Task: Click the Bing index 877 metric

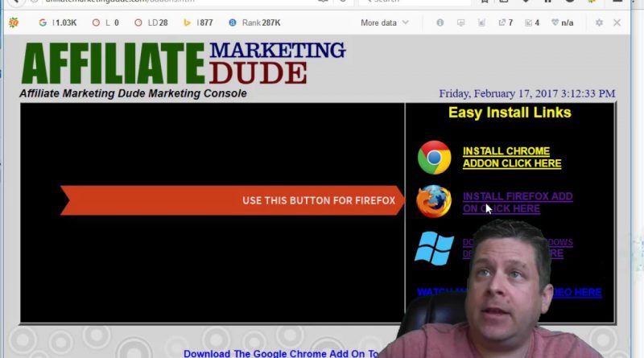Action: click(x=198, y=23)
